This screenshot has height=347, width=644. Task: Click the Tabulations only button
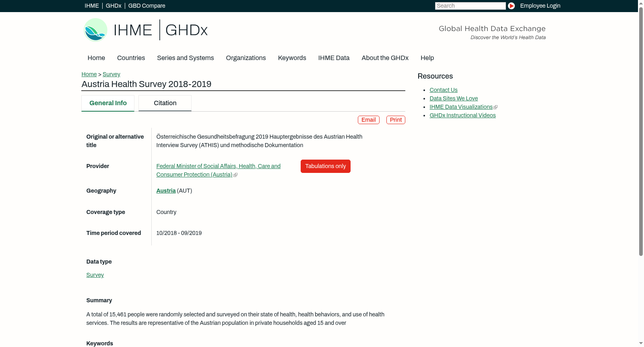(x=325, y=166)
